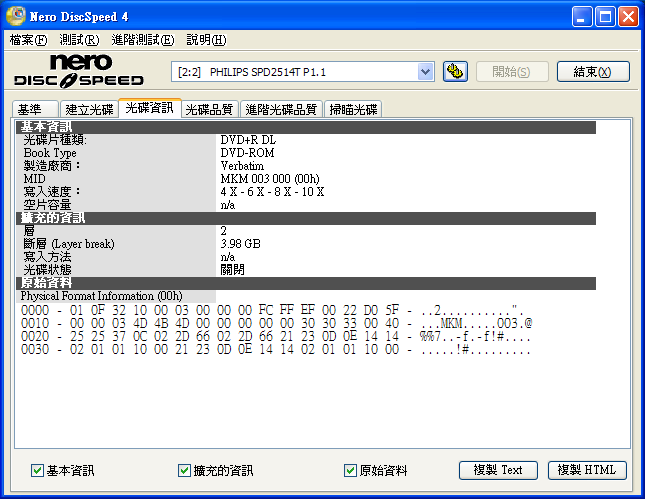Switch to the 進階光碟品質 tab
Image resolution: width=645 pixels, height=499 pixels.
click(x=281, y=109)
